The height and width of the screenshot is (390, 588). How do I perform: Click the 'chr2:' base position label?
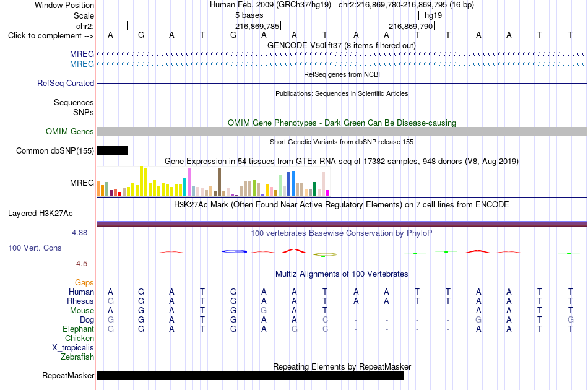point(85,26)
